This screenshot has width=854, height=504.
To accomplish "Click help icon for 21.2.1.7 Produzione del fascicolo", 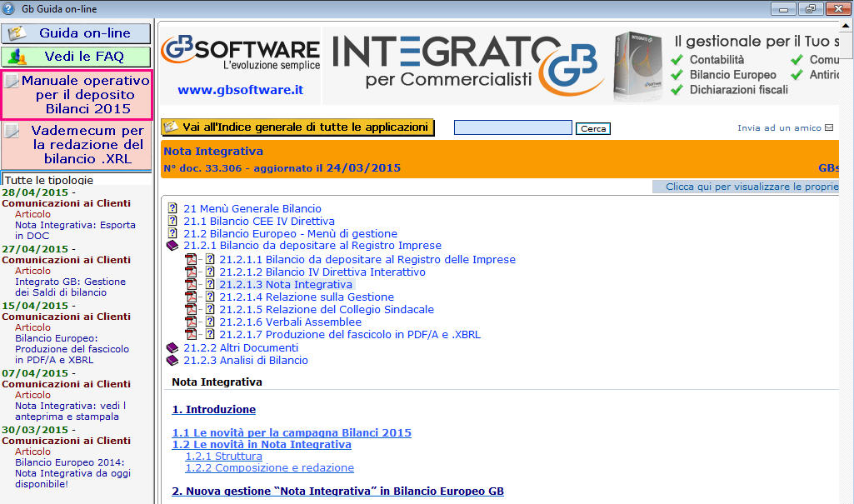I will coord(210,334).
